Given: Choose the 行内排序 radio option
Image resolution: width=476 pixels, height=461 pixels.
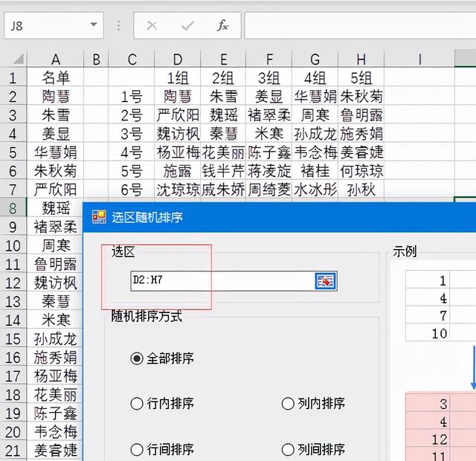Looking at the screenshot, I should 137,404.
